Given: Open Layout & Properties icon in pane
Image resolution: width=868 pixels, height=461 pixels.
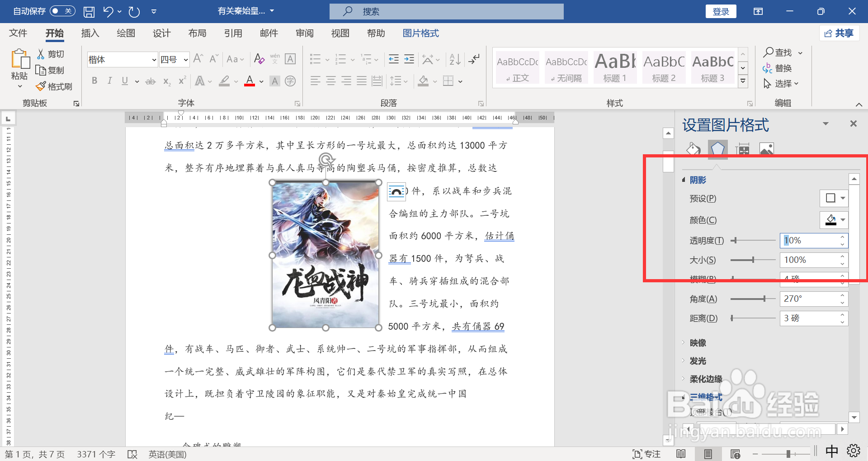Looking at the screenshot, I should point(742,149).
